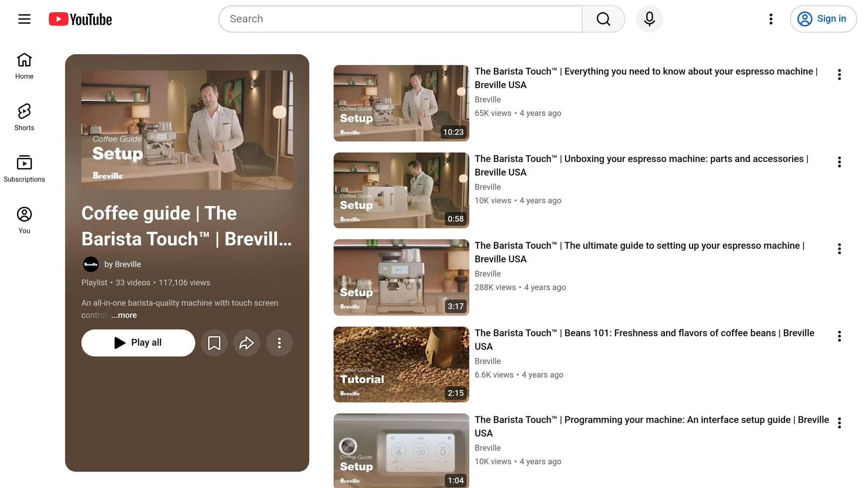This screenshot has width=868, height=488.
Task: Open options for 'Beans 101' video
Action: tap(839, 336)
